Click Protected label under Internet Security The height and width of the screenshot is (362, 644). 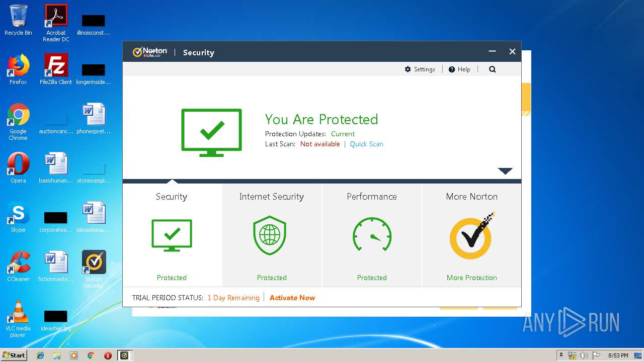click(x=272, y=278)
